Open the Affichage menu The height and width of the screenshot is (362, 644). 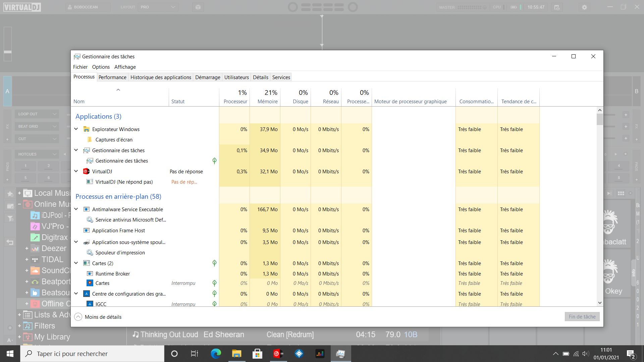(x=125, y=67)
